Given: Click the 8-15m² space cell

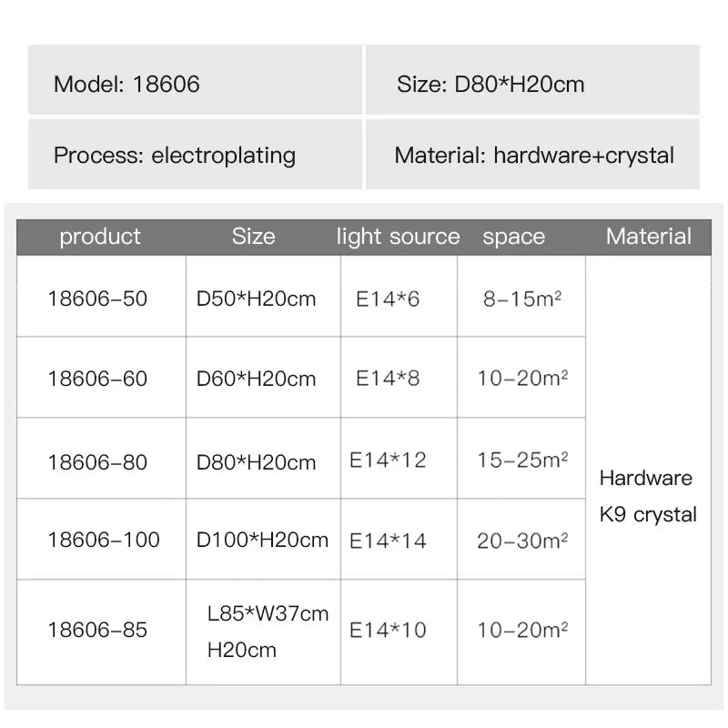Looking at the screenshot, I should (521, 298).
